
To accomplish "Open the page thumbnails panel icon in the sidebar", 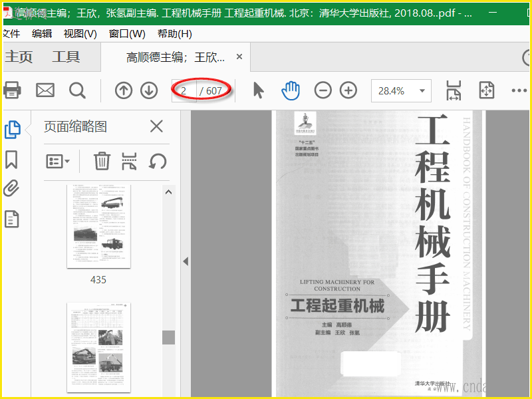I will coord(13,130).
